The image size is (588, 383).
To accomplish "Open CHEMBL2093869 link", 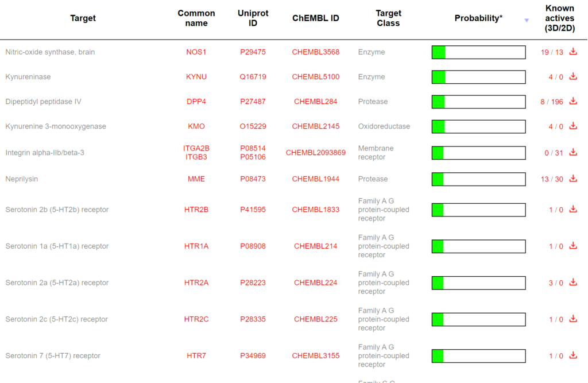I will 315,153.
